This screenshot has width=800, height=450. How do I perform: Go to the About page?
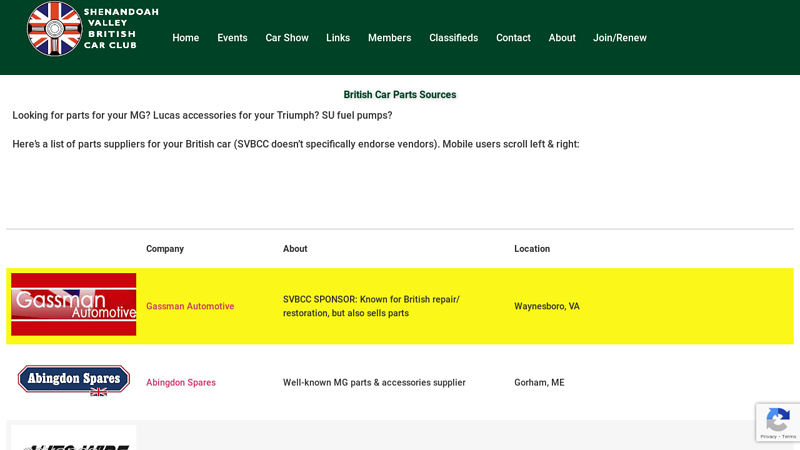click(x=562, y=38)
